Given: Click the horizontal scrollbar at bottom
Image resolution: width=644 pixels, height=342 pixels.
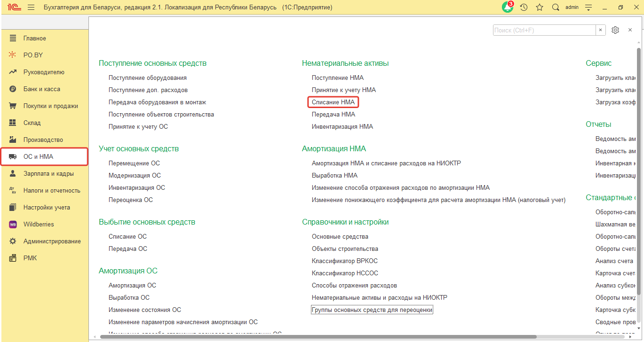Looking at the screenshot, I should pyautogui.click(x=315, y=337).
